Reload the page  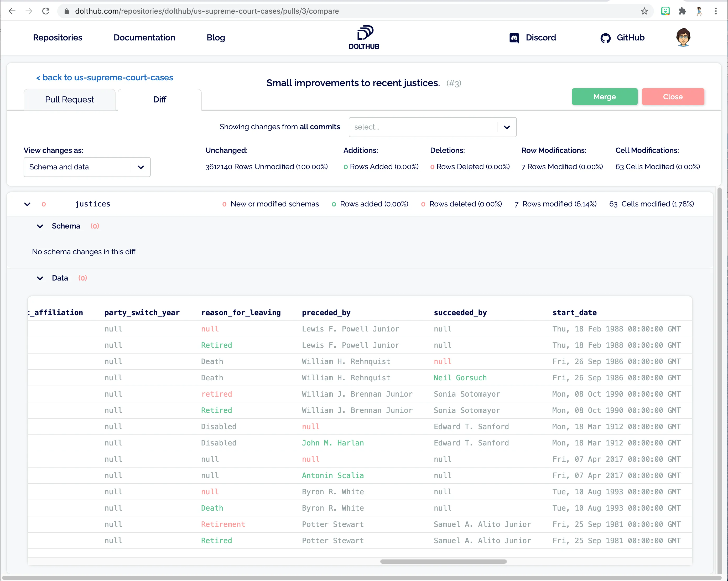[x=46, y=11]
